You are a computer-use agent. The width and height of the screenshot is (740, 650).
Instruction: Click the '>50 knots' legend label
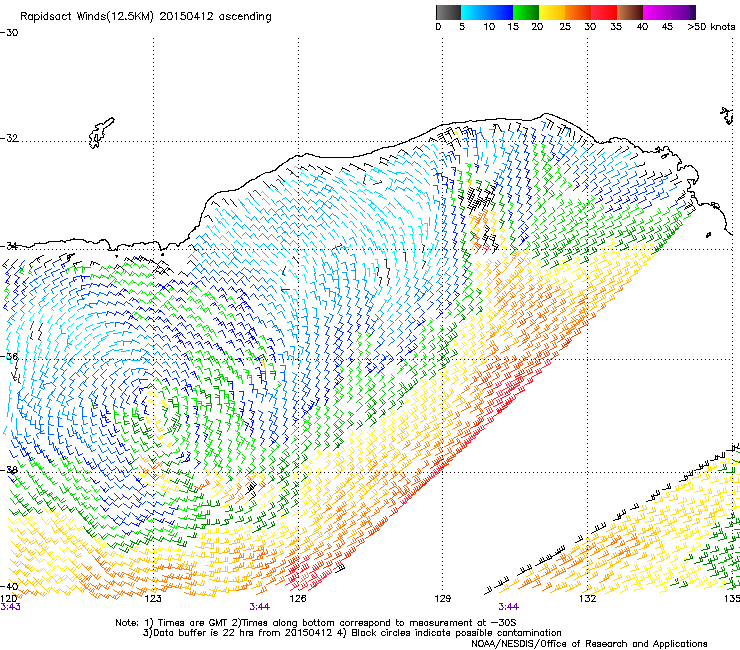coord(711,27)
